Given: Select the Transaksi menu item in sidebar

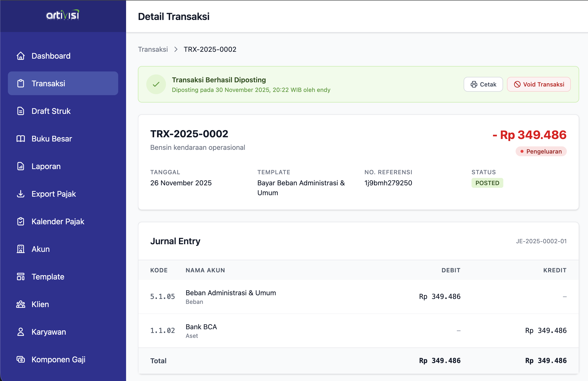Looking at the screenshot, I should (48, 83).
